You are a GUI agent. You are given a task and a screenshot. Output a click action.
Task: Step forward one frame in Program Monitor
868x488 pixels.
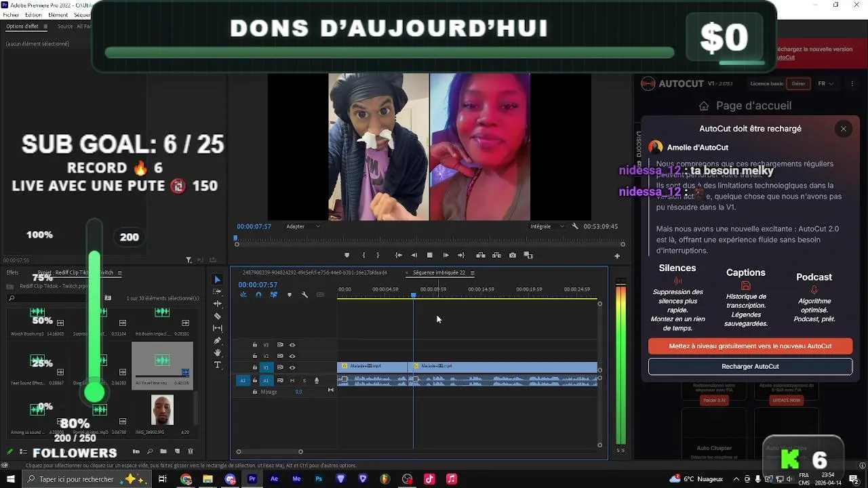[x=446, y=256]
